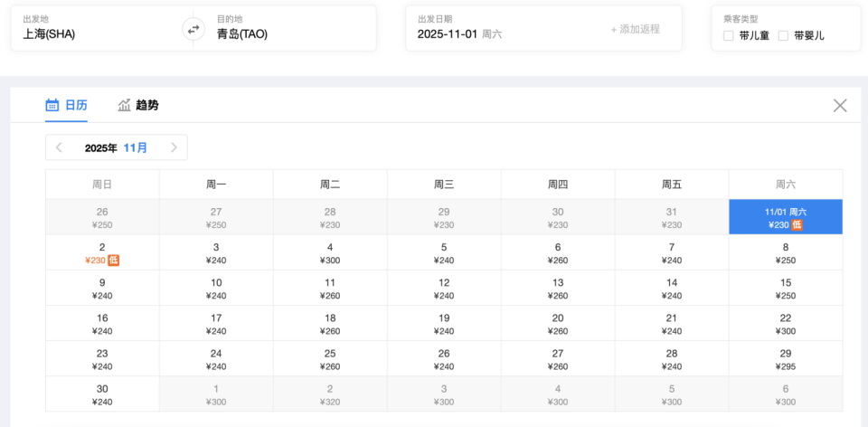Switch to the 趋势 tab
This screenshot has height=427, width=868.
click(146, 105)
